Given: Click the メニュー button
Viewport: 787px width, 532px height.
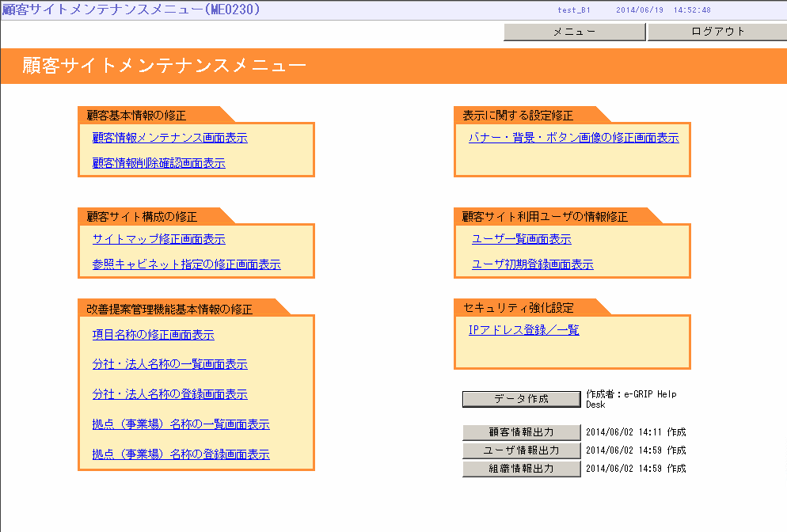Looking at the screenshot, I should click(x=575, y=32).
